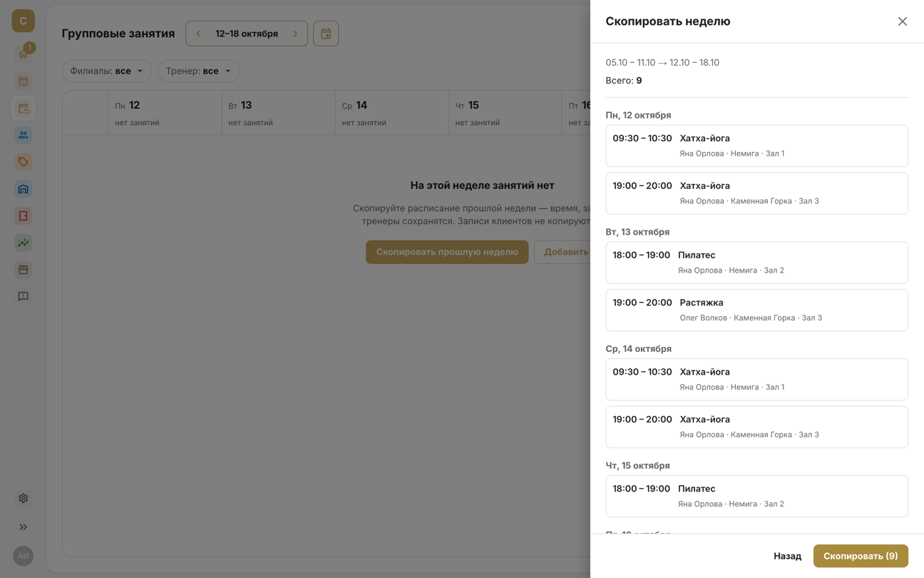Close the Скопировать неделю panel
924x578 pixels.
[x=903, y=21]
